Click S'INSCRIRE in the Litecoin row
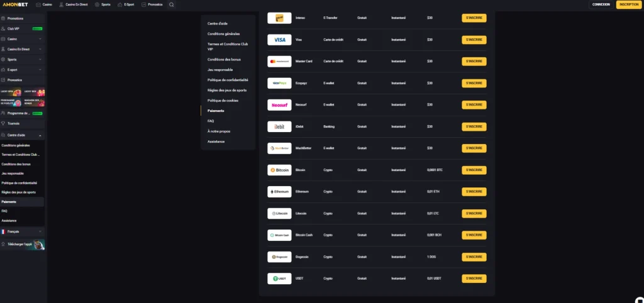The height and width of the screenshot is (303, 644). point(474,214)
